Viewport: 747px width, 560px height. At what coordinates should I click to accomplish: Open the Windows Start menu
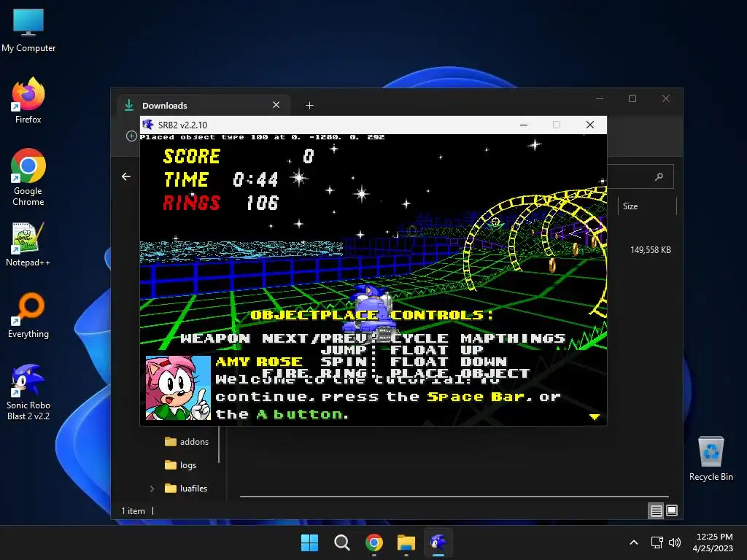click(x=309, y=542)
